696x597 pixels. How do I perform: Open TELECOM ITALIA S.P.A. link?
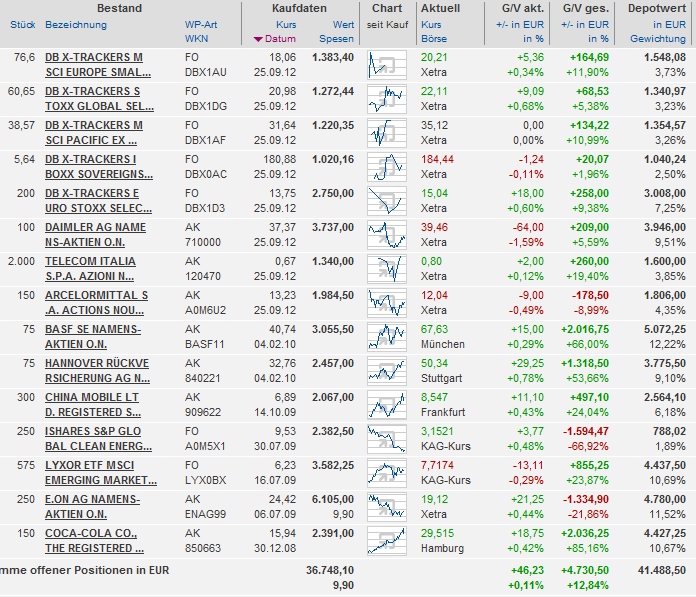pos(91,269)
